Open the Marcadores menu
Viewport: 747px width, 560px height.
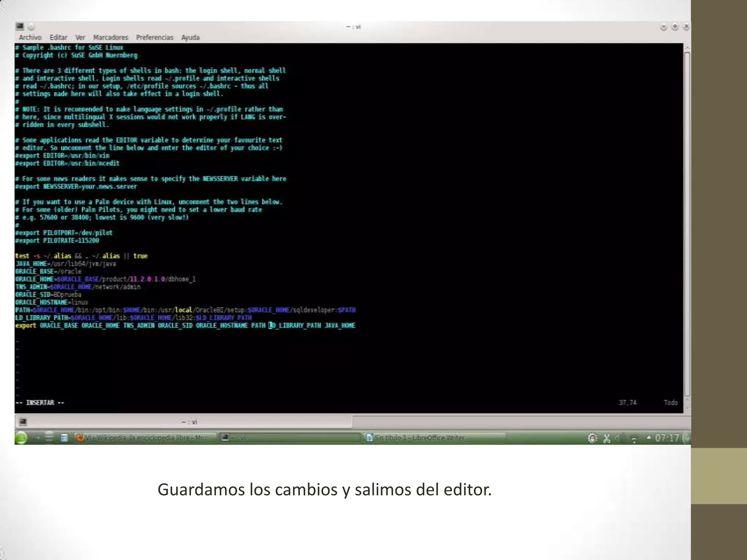tap(111, 37)
